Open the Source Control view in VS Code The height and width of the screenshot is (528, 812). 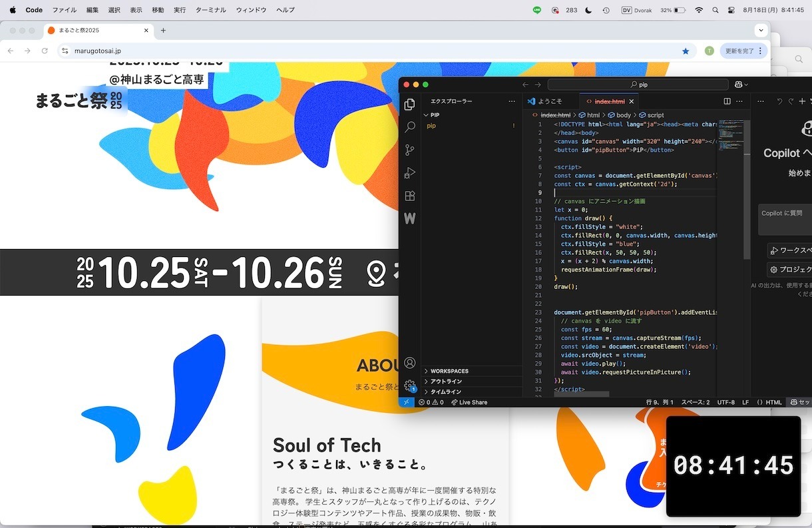coord(410,150)
